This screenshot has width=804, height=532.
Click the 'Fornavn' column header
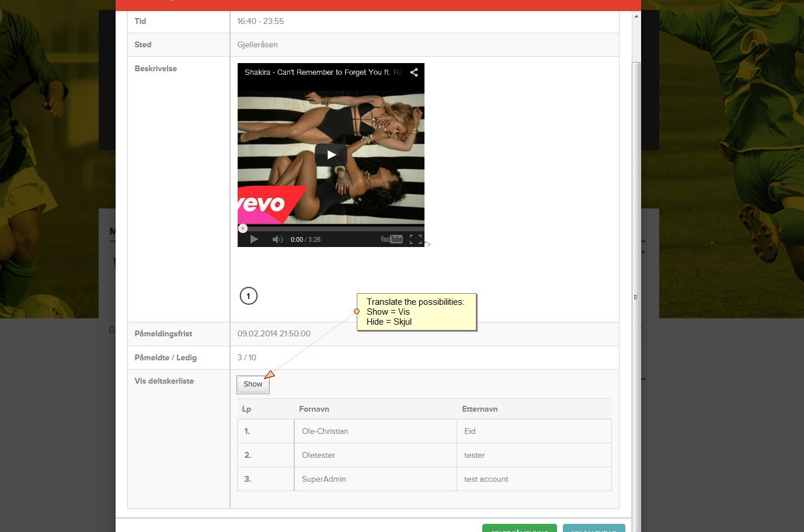(314, 409)
